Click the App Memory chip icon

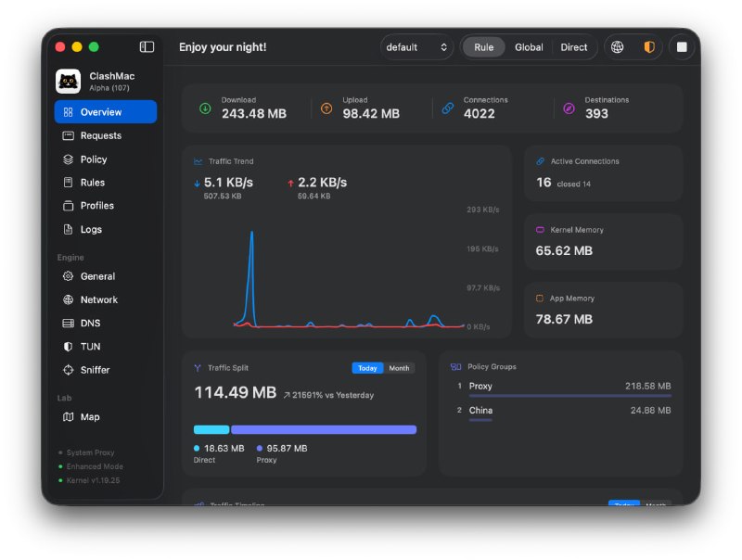pos(540,299)
